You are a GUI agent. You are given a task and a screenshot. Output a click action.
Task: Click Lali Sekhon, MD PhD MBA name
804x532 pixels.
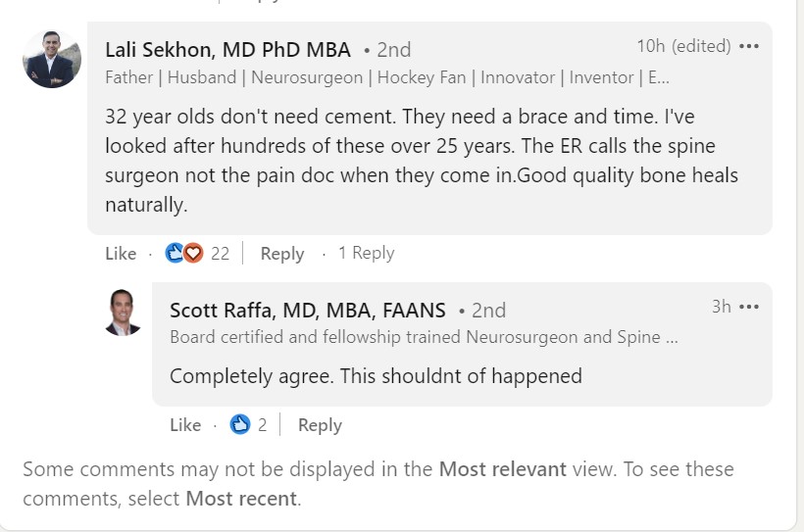coord(228,49)
